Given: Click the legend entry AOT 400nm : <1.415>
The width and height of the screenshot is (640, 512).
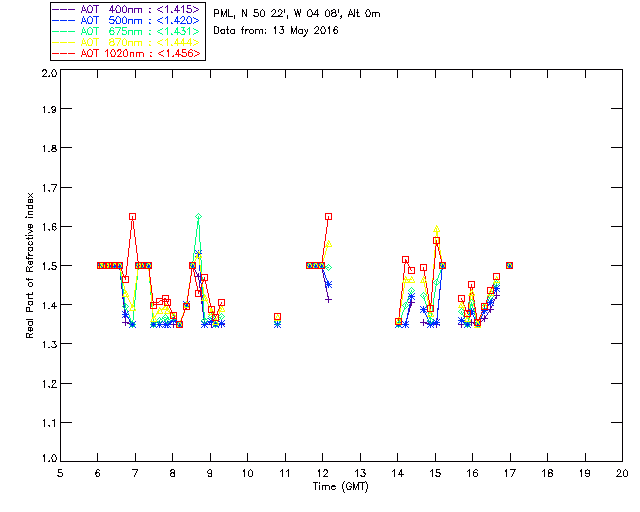Looking at the screenshot, I should coord(127,9).
